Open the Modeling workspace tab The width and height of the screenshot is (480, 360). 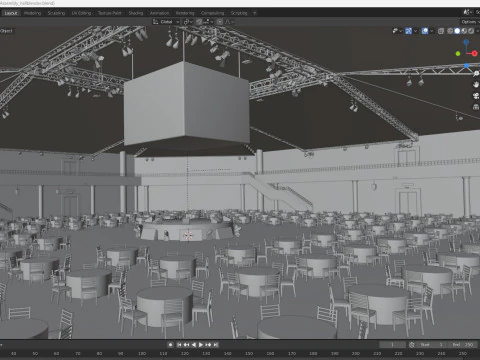click(33, 13)
